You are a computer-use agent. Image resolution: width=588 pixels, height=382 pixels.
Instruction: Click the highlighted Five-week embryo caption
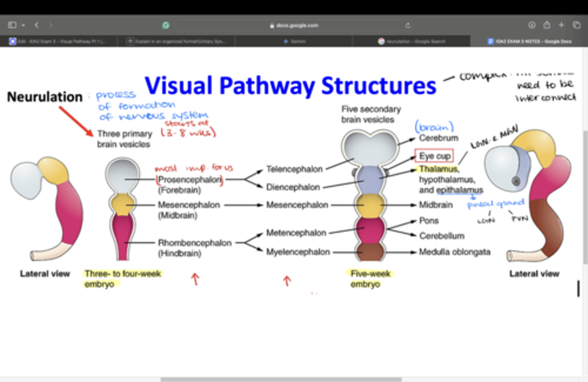[370, 279]
